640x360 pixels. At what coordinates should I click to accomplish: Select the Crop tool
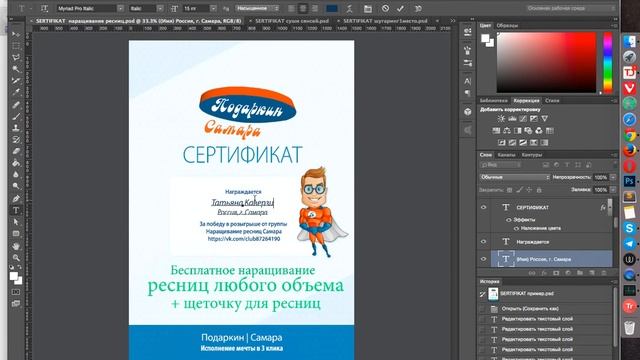pyautogui.click(x=16, y=81)
